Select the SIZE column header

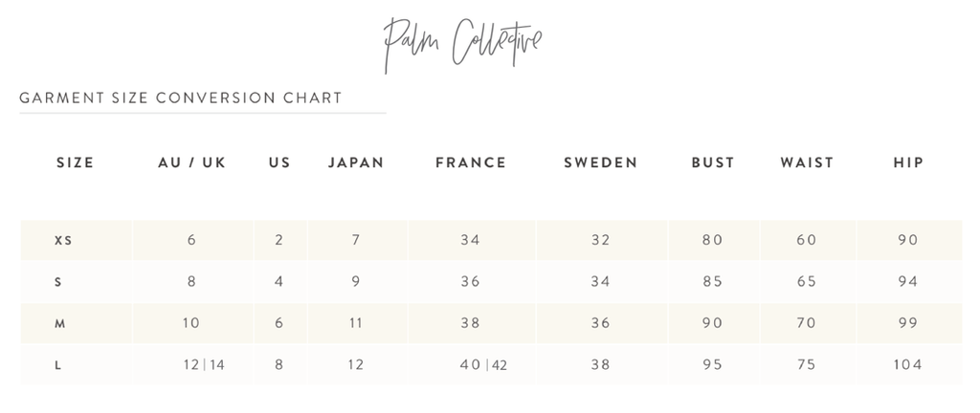(76, 163)
